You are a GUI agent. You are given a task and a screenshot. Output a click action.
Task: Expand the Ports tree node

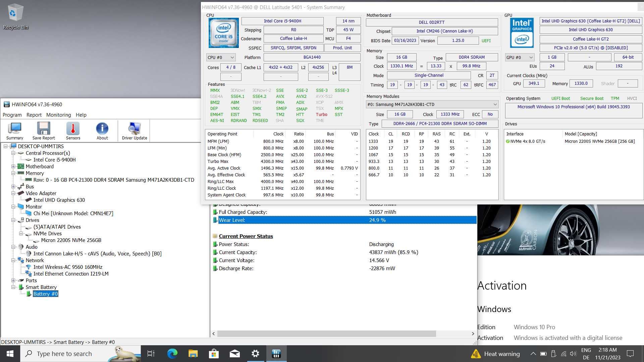(13, 280)
